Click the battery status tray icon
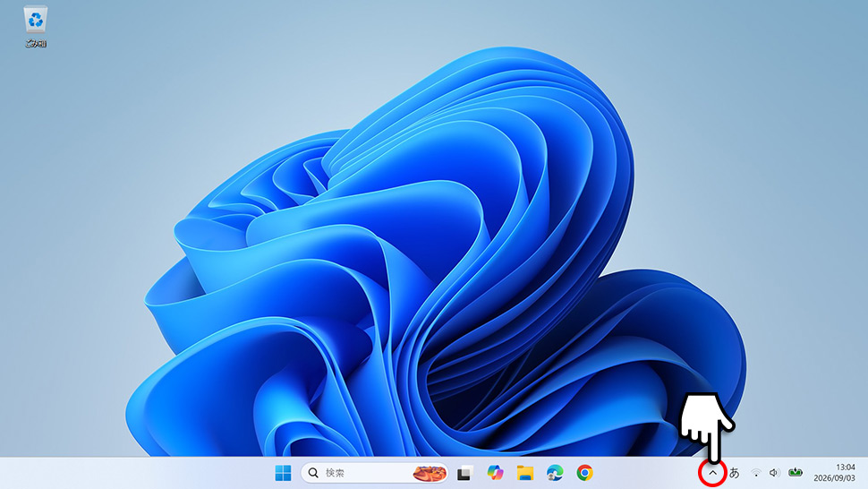Screen dimensions: 868x489 [796, 472]
